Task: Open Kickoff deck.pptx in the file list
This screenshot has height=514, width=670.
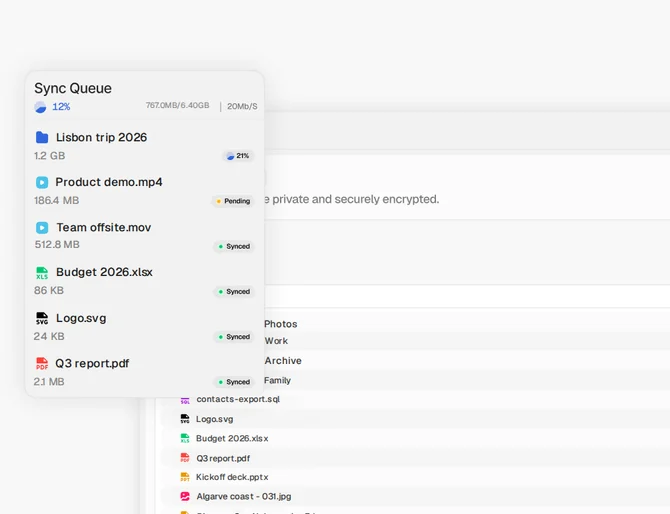Action: coord(232,477)
